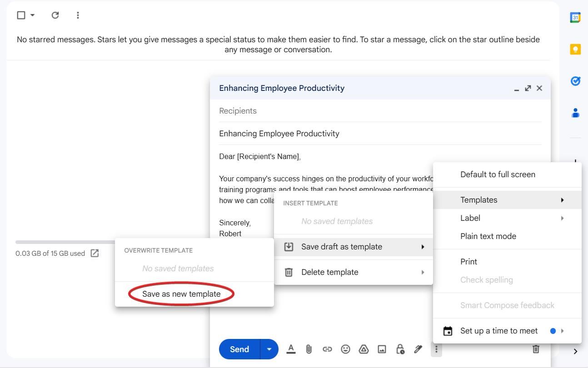
Task: Insert an emoji into the message
Action: (x=345, y=349)
